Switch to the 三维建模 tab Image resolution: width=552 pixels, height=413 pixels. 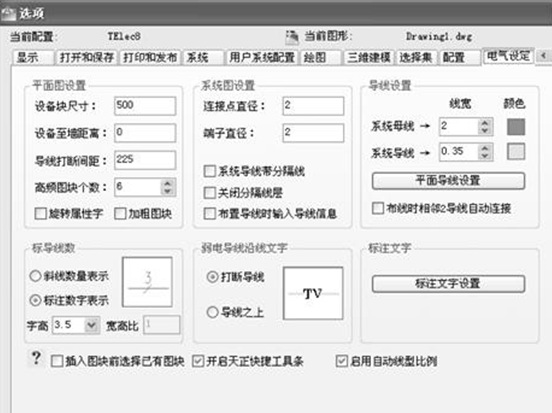click(x=369, y=57)
